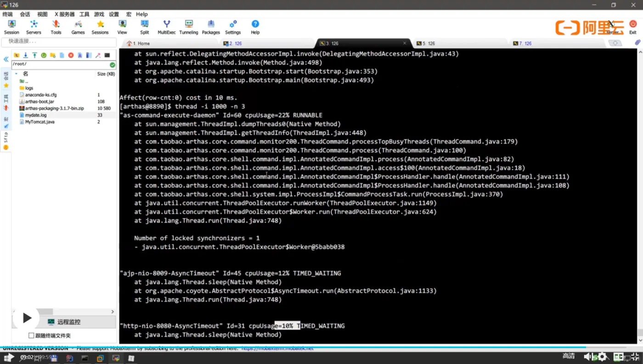Click the Exit power icon
This screenshot has width=643, height=364.
(633, 27)
